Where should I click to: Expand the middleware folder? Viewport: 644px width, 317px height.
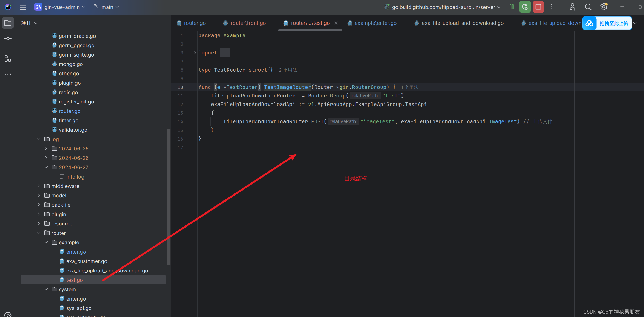point(39,186)
